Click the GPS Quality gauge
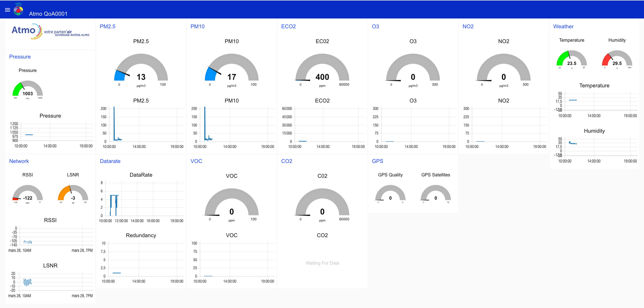Image resolution: width=644 pixels, height=308 pixels. point(390,194)
